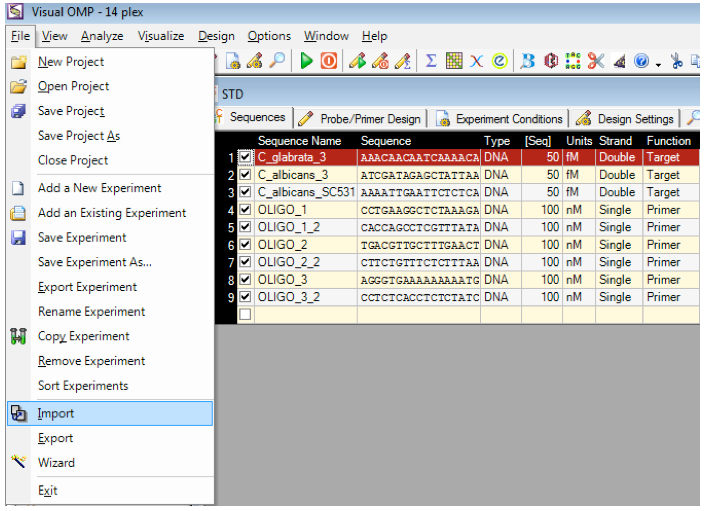The height and width of the screenshot is (511, 705).
Task: Open the Experiment Conditions tab
Action: (500, 119)
